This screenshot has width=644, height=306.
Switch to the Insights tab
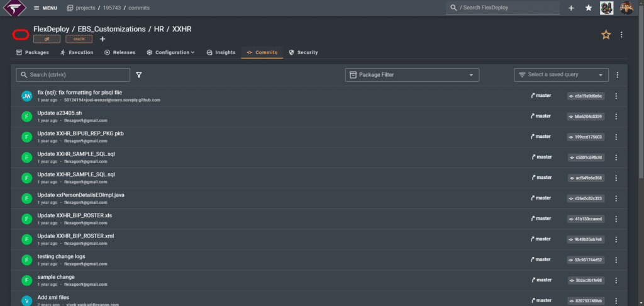click(221, 53)
